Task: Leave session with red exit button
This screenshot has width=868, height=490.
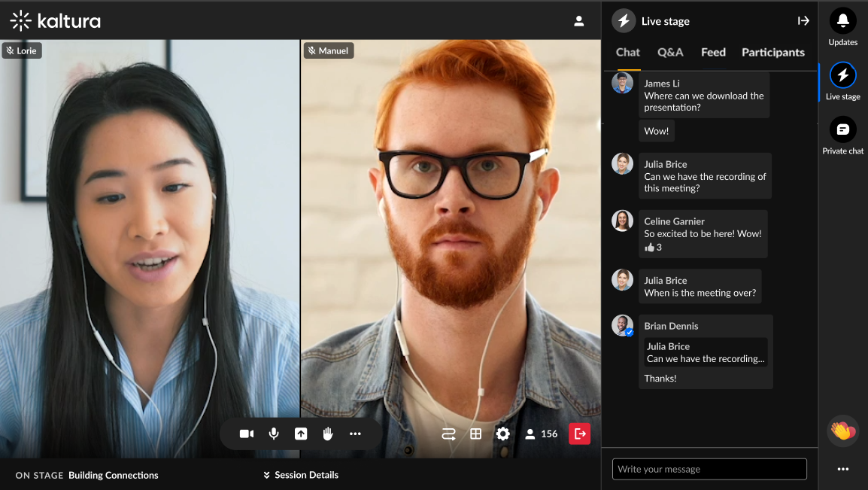Action: (580, 434)
